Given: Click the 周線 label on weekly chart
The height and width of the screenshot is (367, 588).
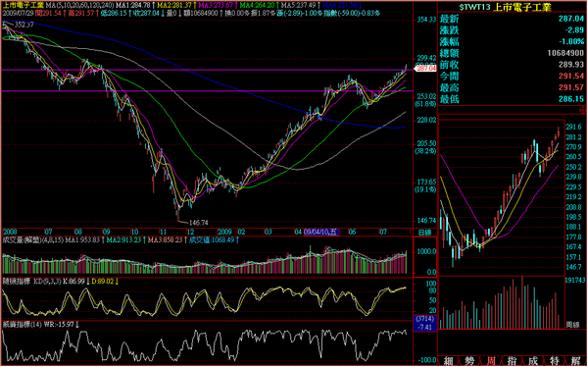Looking at the screenshot, I should point(572,325).
